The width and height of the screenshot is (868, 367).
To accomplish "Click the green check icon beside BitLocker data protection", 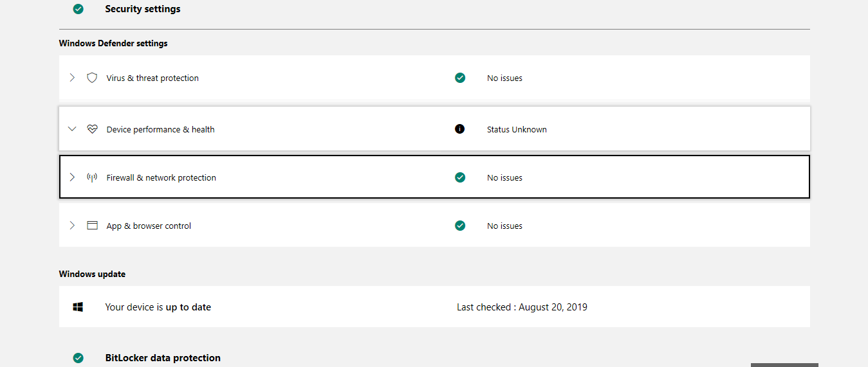I will pyautogui.click(x=78, y=358).
